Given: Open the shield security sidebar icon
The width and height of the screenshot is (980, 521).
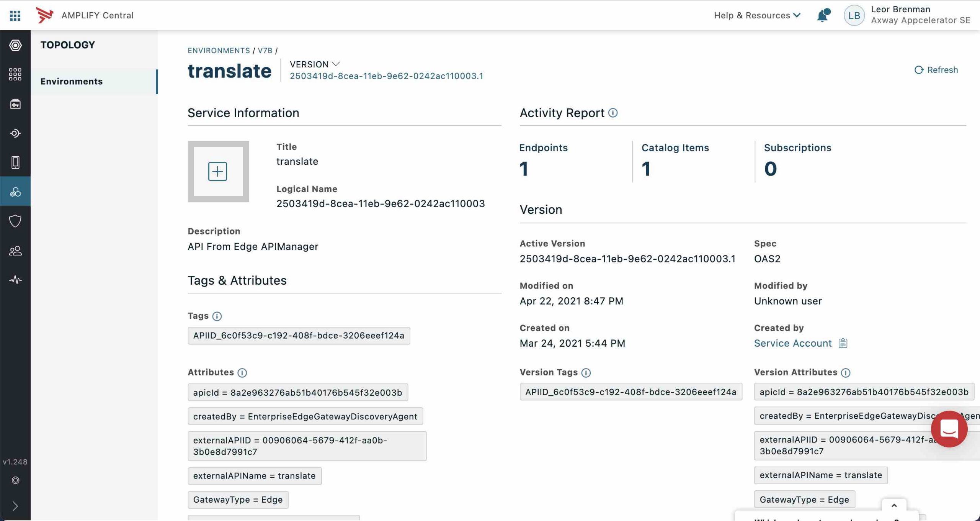Looking at the screenshot, I should click(15, 221).
